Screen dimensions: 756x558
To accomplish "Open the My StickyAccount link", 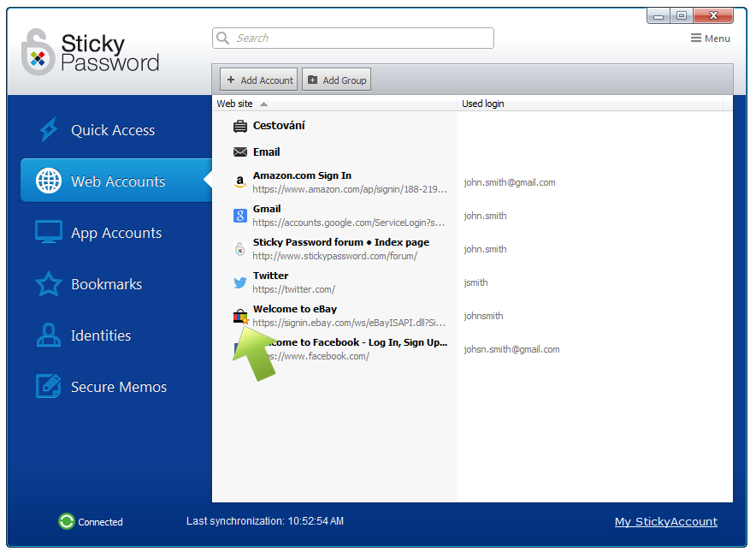I will [666, 521].
